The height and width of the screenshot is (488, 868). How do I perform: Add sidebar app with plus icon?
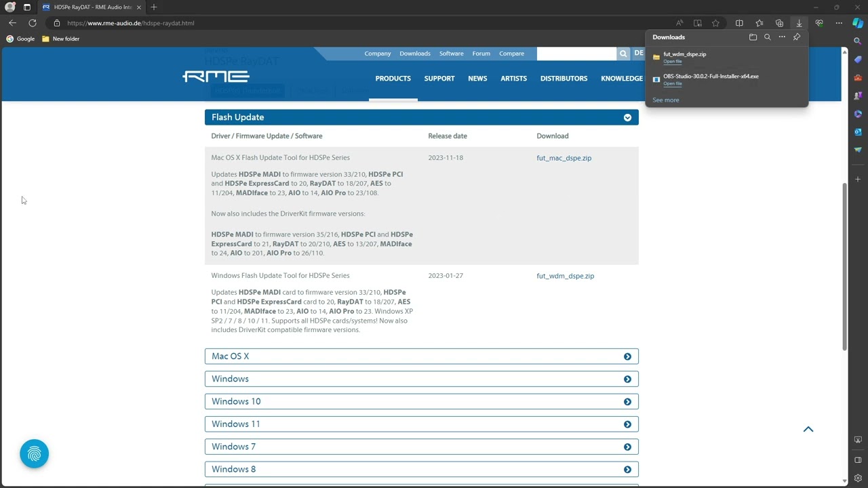(x=858, y=179)
